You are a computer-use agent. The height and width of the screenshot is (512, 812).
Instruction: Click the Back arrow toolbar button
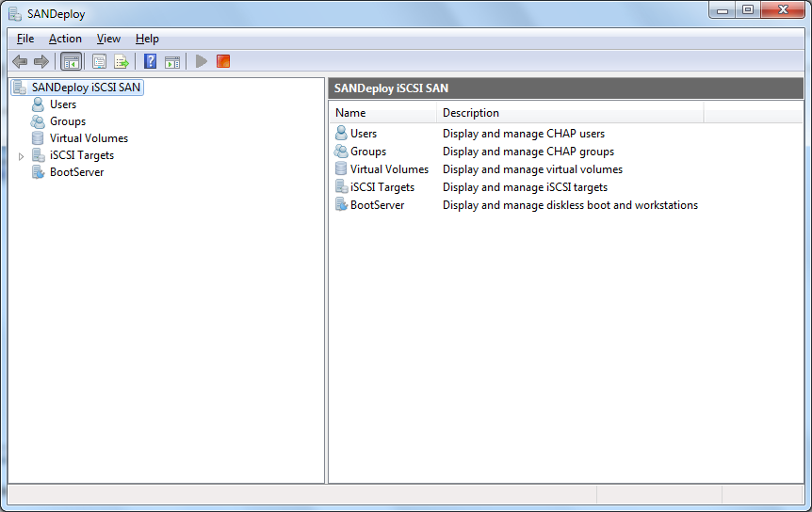coord(20,61)
